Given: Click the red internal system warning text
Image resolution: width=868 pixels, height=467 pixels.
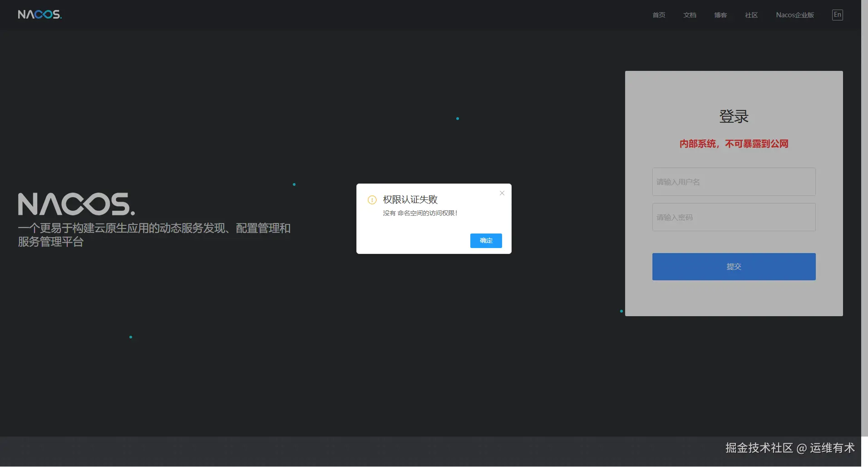Looking at the screenshot, I should pyautogui.click(x=733, y=144).
